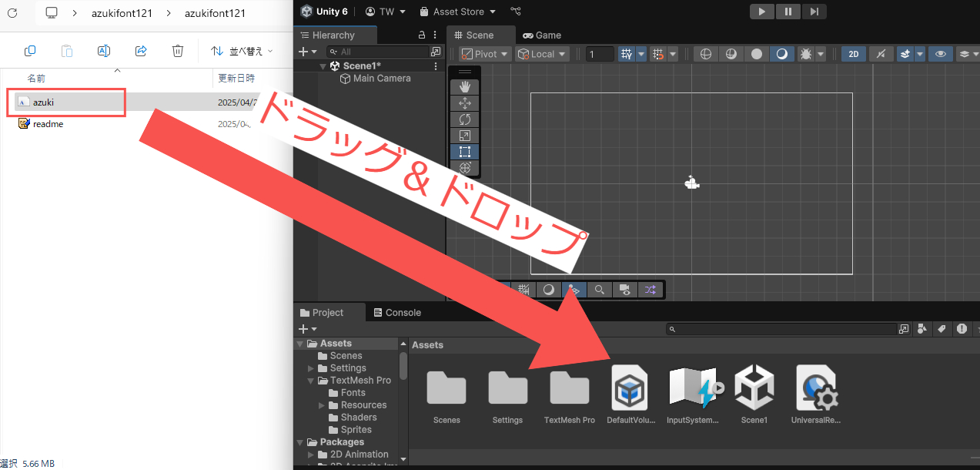The image size is (980, 470).
Task: Click the search magnifier in scene view bar
Action: (x=600, y=289)
